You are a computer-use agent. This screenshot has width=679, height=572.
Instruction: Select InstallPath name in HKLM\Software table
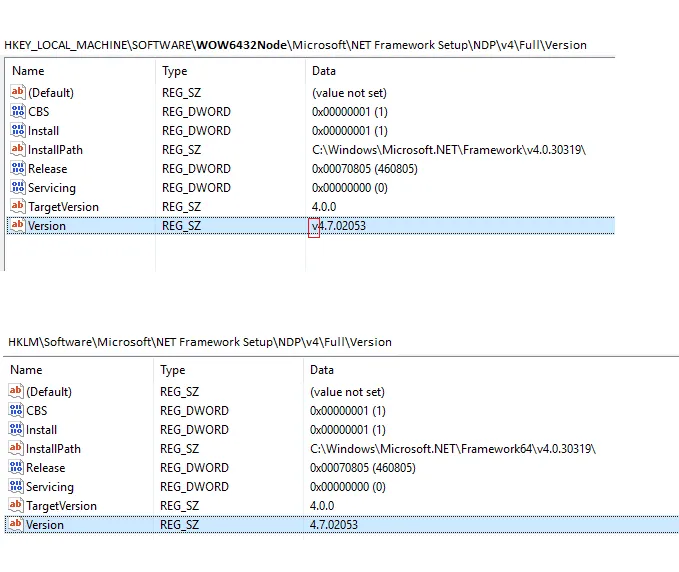54,449
